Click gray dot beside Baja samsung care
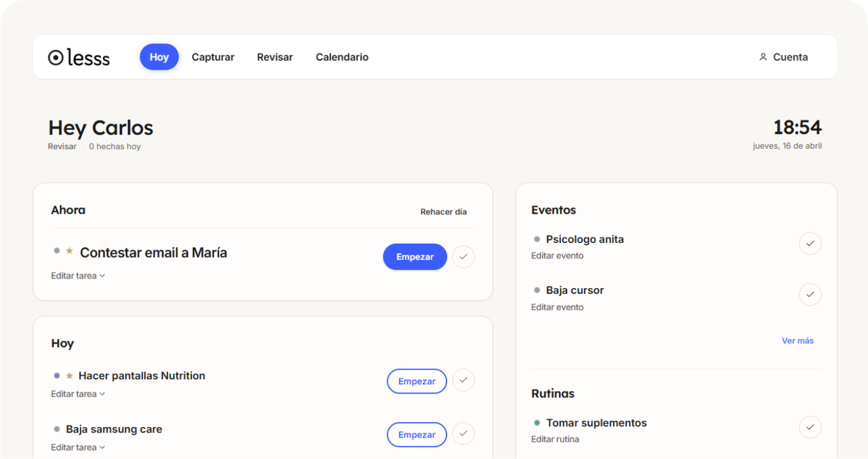868x459 pixels. point(57,430)
